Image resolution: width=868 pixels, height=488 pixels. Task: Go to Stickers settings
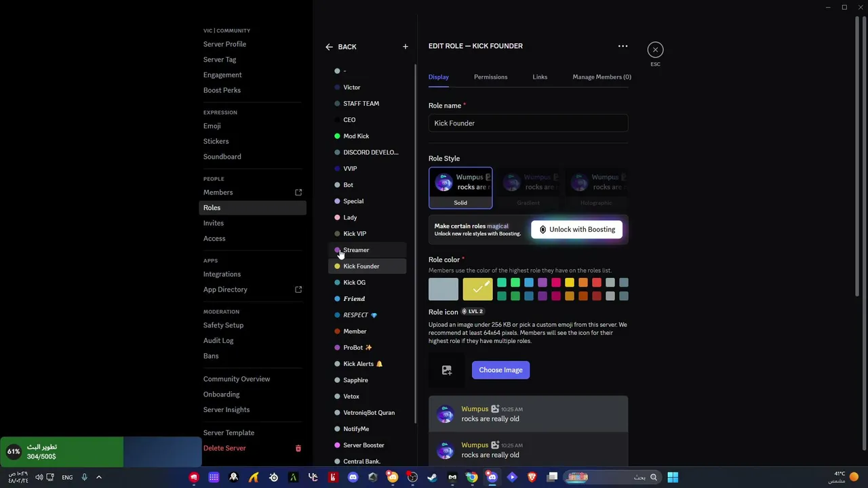click(216, 142)
